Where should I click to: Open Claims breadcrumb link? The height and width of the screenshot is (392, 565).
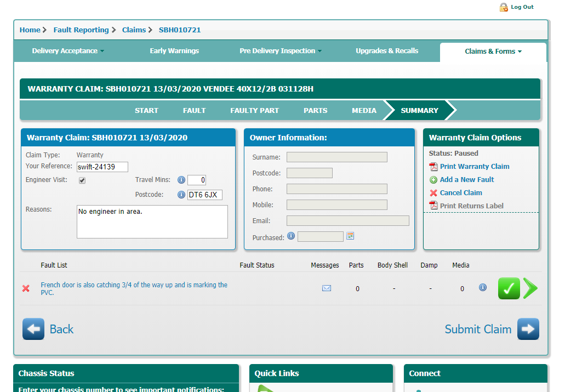[x=134, y=30]
